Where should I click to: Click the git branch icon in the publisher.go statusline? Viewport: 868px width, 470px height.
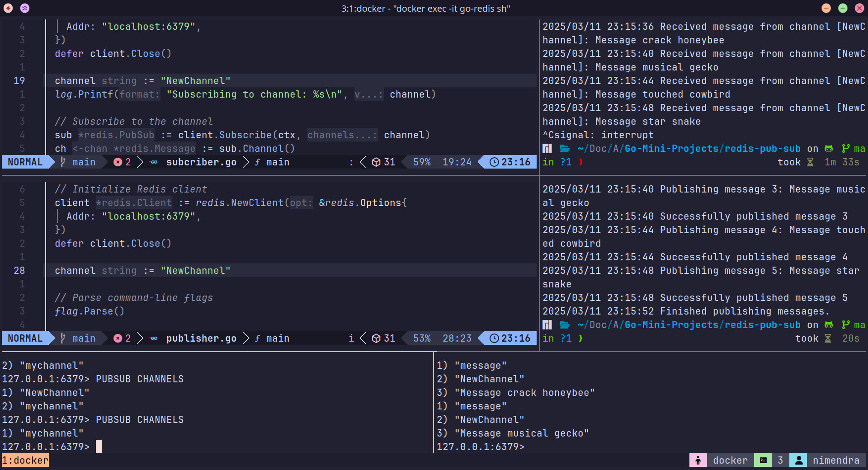coord(63,338)
